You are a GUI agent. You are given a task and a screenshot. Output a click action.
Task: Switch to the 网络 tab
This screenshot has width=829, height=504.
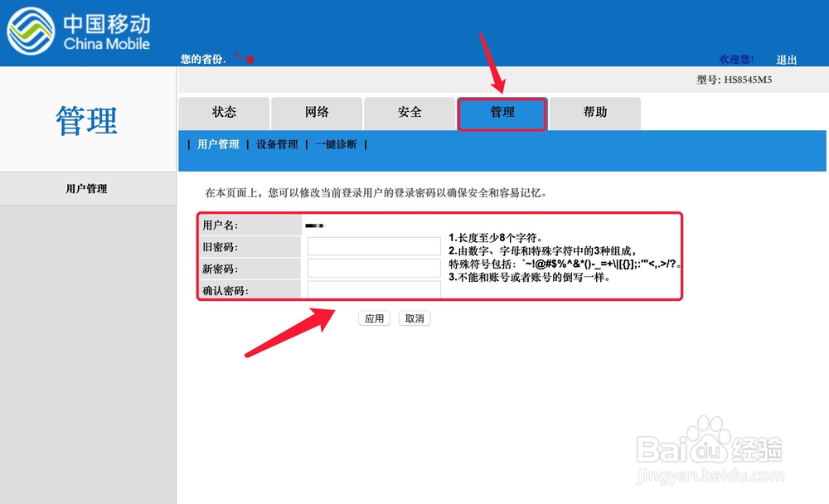coord(317,112)
